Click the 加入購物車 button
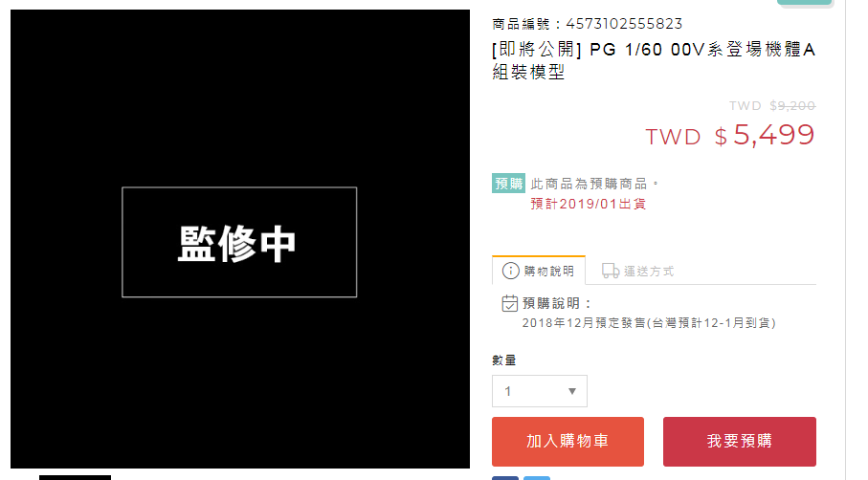This screenshot has height=480, width=868. (568, 442)
